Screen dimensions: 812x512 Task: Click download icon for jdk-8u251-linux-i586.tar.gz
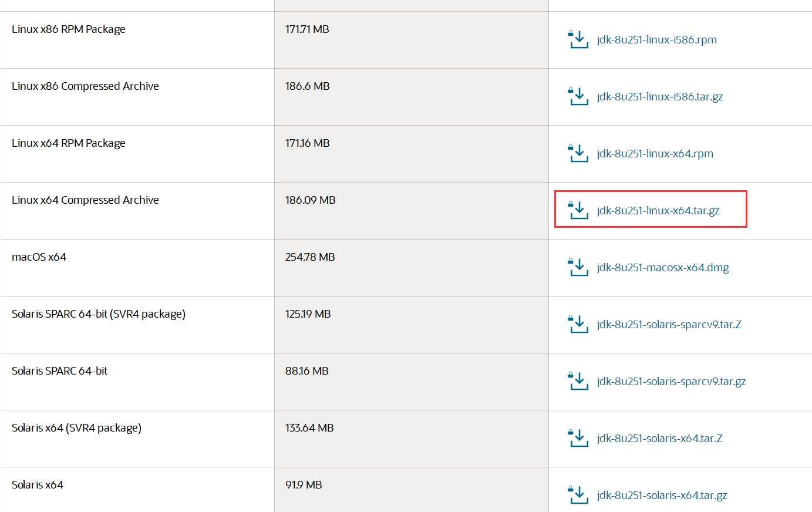[578, 96]
